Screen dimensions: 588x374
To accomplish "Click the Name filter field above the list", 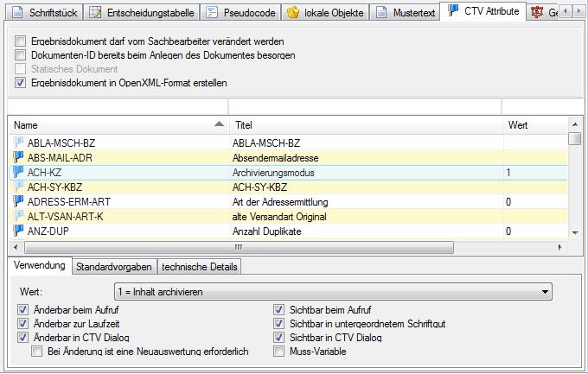I will point(117,107).
